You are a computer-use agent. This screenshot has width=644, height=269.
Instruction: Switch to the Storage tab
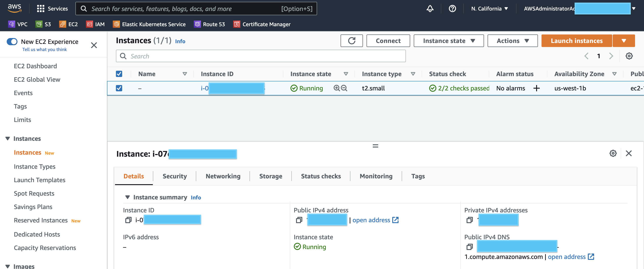271,176
